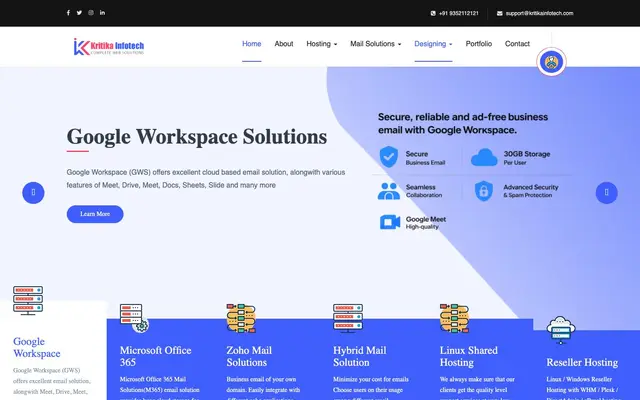Open the Portfolio page
The image size is (640, 400).
tap(479, 44)
